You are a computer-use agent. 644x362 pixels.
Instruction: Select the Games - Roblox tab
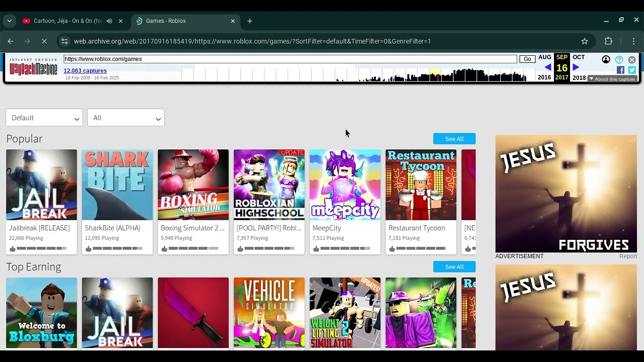186,21
